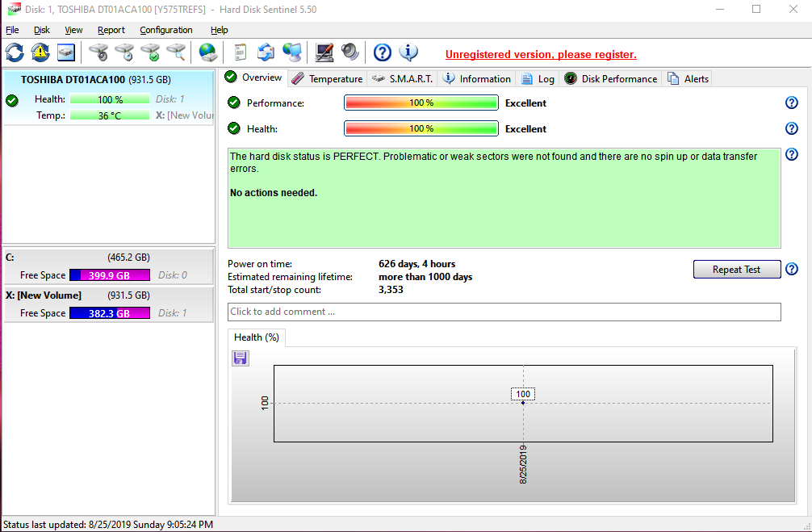Switch to the S.M.A.R.T. tab
812x532 pixels.
(x=403, y=79)
